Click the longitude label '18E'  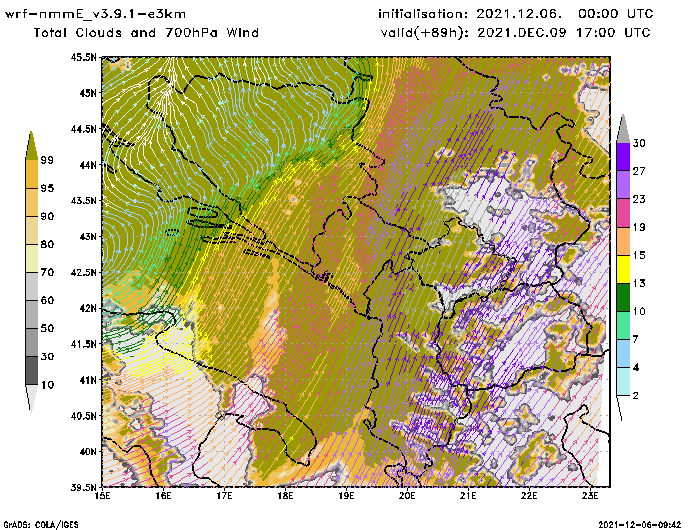click(285, 496)
